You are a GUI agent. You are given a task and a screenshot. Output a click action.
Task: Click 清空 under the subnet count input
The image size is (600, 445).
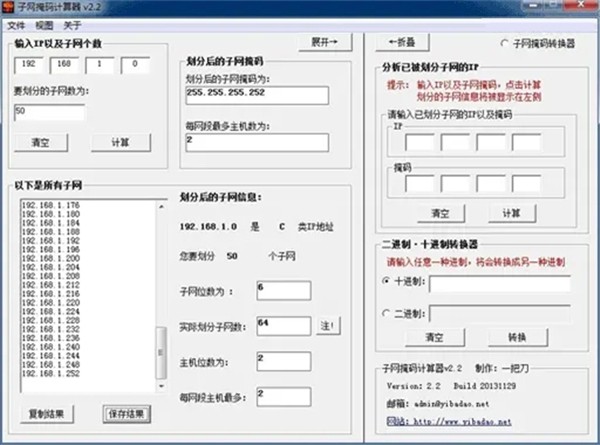41,143
